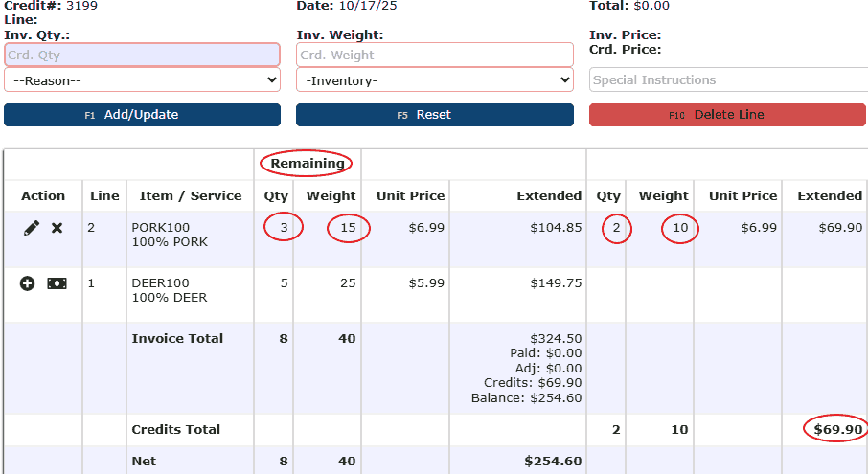This screenshot has width=868, height=474.
Task: Focus the Crd. Qty input field
Action: tap(142, 56)
